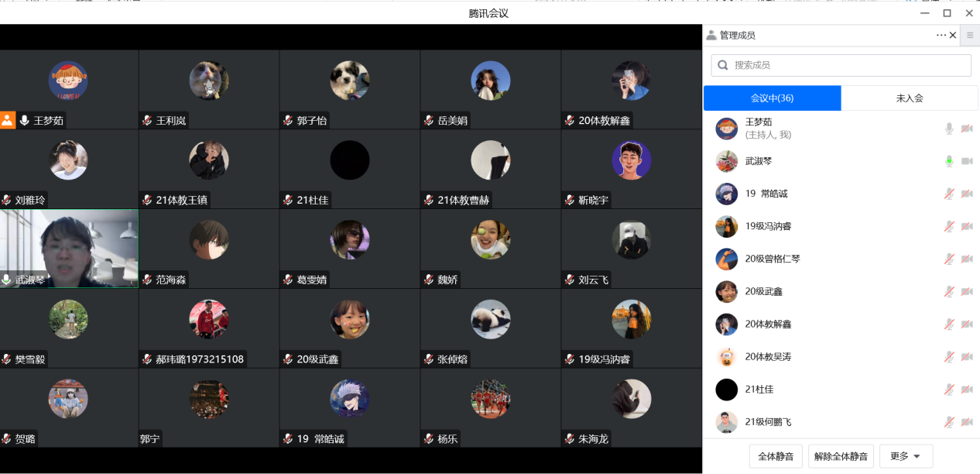Toggle mute for 20级曾格仁琴 in member list
Image resolution: width=980 pixels, height=474 pixels.
pos(949,259)
